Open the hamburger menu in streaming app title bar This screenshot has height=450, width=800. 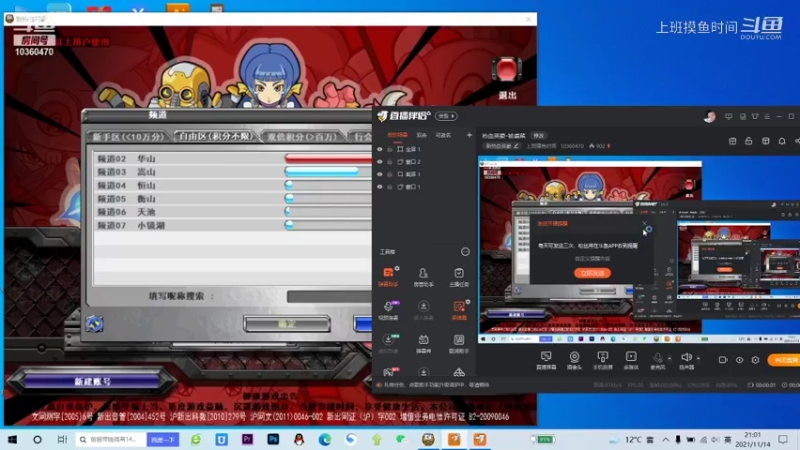point(767,116)
